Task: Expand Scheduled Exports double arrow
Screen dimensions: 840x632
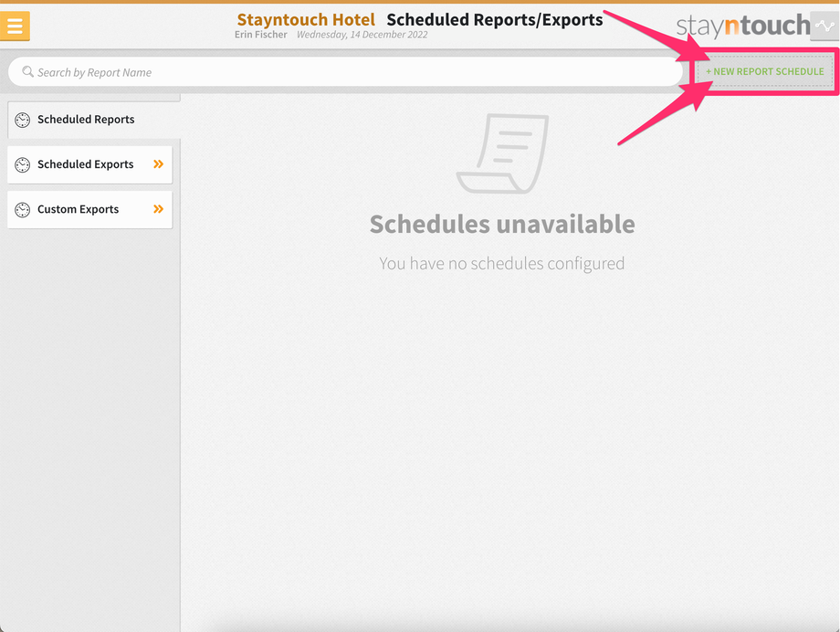Action: tap(159, 164)
